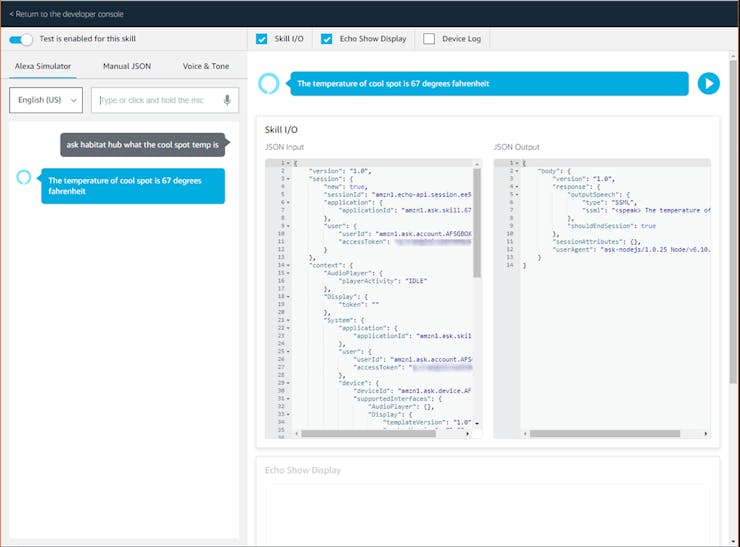Click the "playerActivity": "IDLE" line
The width and height of the screenshot is (740, 547).
[383, 281]
